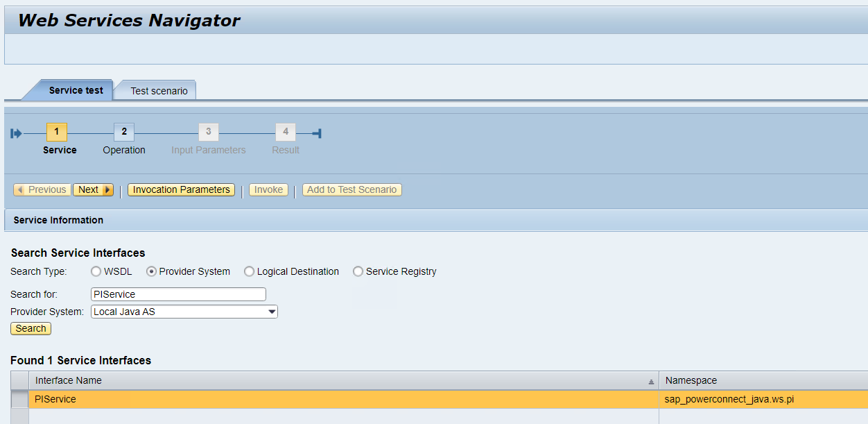Image resolution: width=868 pixels, height=424 pixels.
Task: Click the Search for text field
Action: [x=178, y=294]
